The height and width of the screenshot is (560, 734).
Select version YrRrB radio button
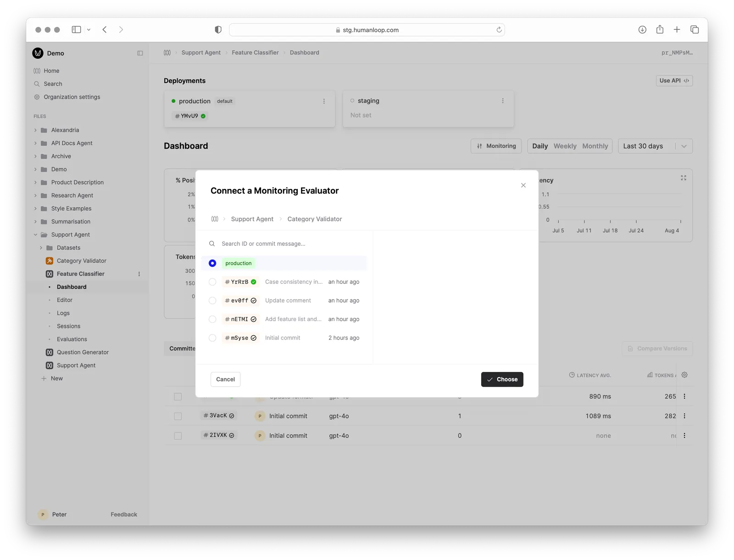pos(212,282)
